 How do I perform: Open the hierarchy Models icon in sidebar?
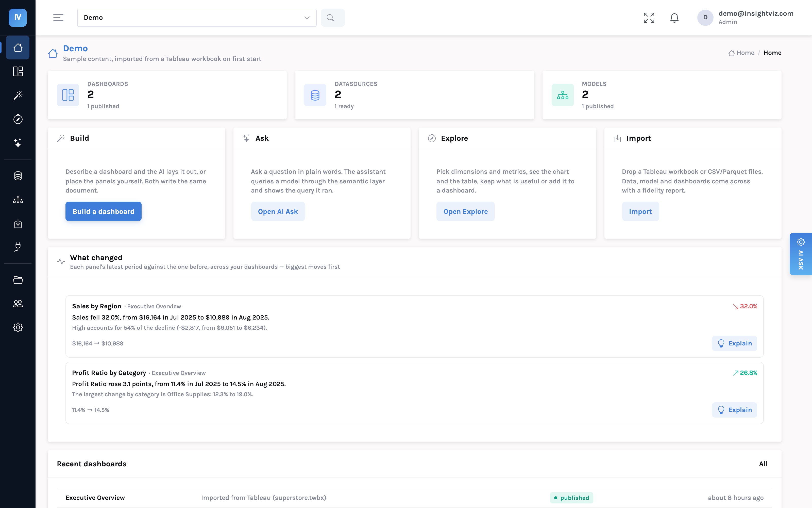(18, 200)
